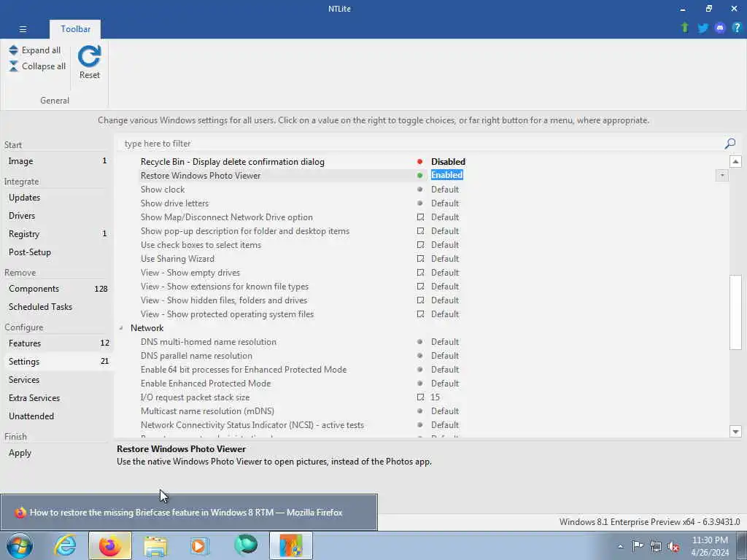Open the Scheduled Tasks page

coord(57,307)
